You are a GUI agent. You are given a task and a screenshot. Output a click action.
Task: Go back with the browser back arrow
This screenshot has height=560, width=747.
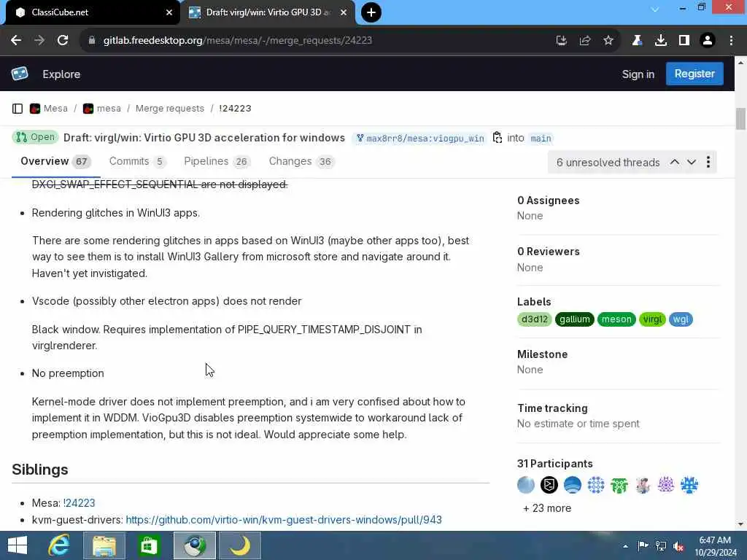[x=16, y=41]
